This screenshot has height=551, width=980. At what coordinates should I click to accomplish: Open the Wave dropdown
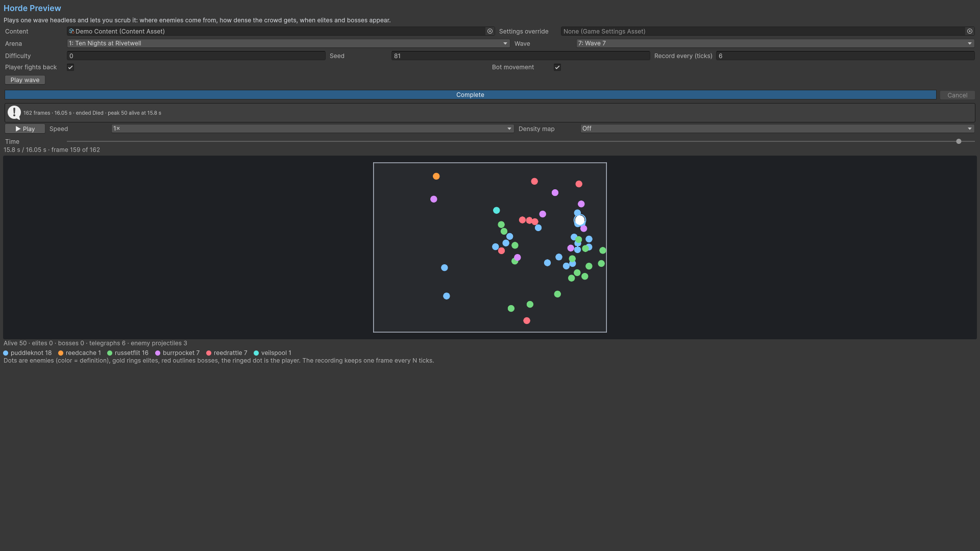775,43
